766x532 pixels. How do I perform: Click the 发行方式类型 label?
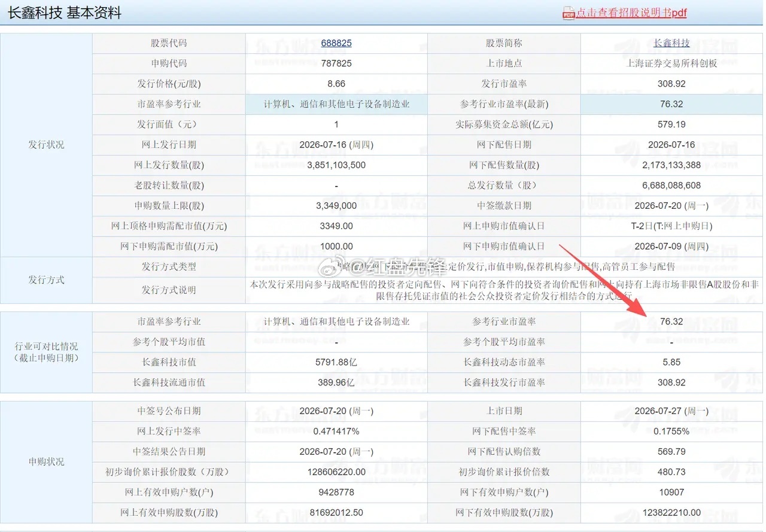(169, 267)
